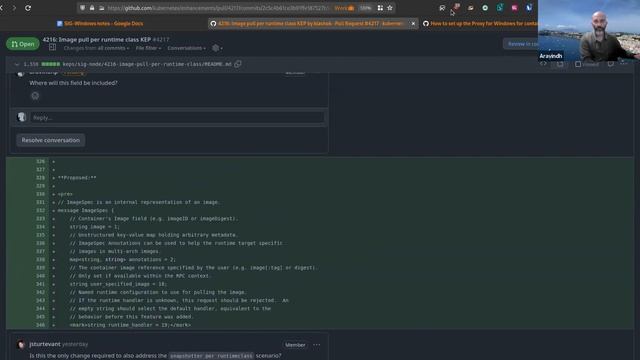Open the extensions grid icon in address bar
The width and height of the screenshot is (640, 360).
pyautogui.click(x=380, y=8)
